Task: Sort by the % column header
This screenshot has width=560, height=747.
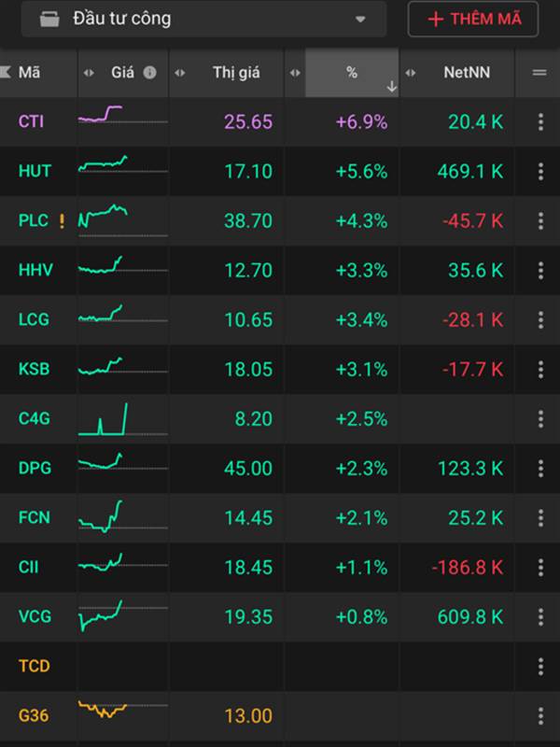Action: 352,73
